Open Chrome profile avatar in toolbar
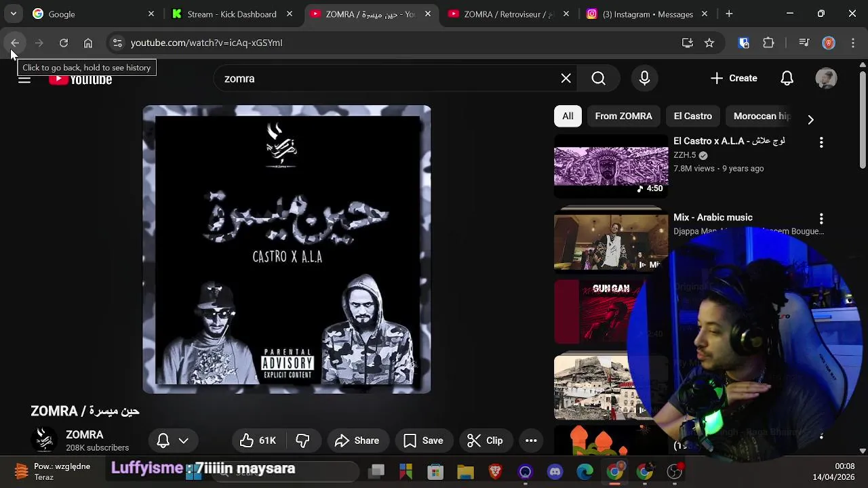Image resolution: width=868 pixels, height=488 pixels. 829,43
